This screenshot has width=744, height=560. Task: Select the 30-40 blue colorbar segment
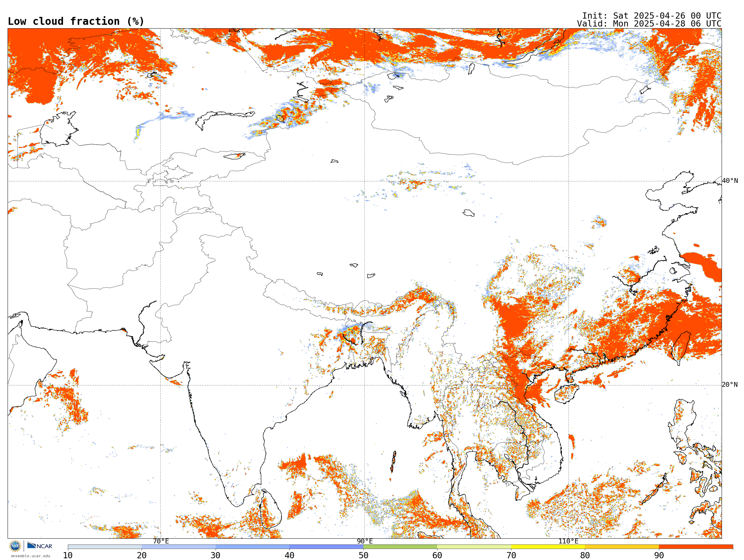click(x=252, y=547)
